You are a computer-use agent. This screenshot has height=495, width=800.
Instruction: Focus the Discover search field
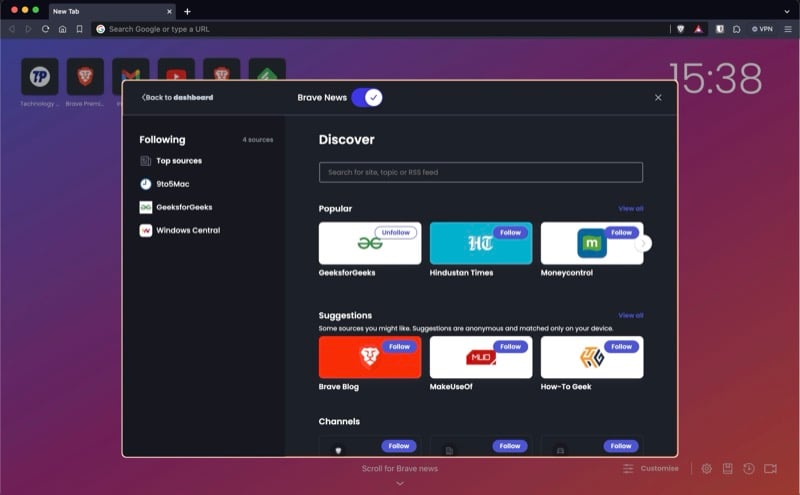tap(481, 172)
